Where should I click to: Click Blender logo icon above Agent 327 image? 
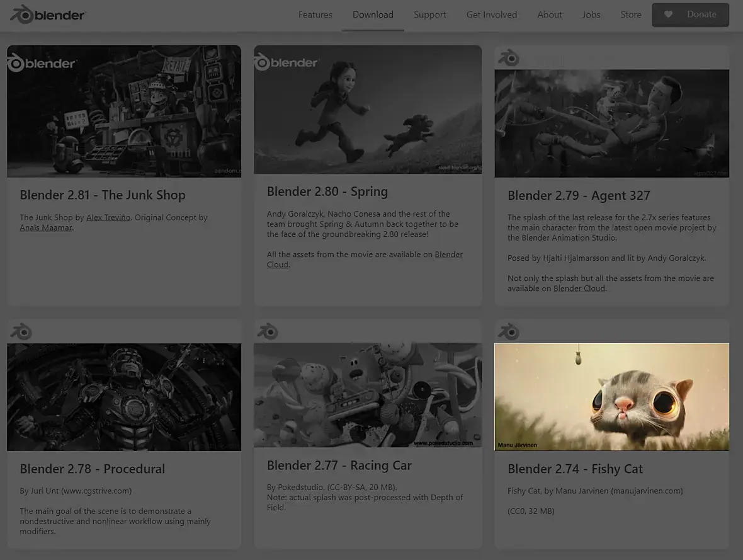click(509, 58)
